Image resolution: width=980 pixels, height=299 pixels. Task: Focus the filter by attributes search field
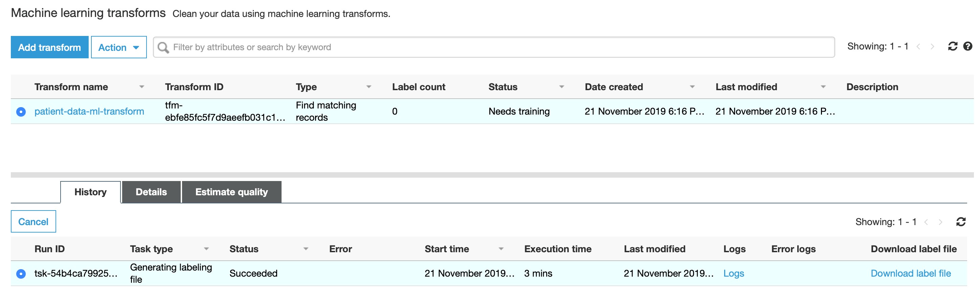click(x=494, y=47)
